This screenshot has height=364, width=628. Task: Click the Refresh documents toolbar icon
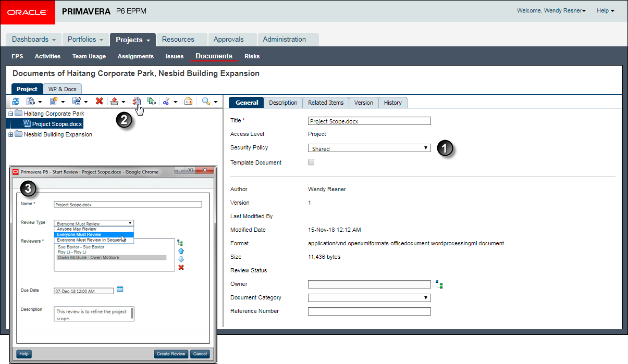pyautogui.click(x=16, y=102)
